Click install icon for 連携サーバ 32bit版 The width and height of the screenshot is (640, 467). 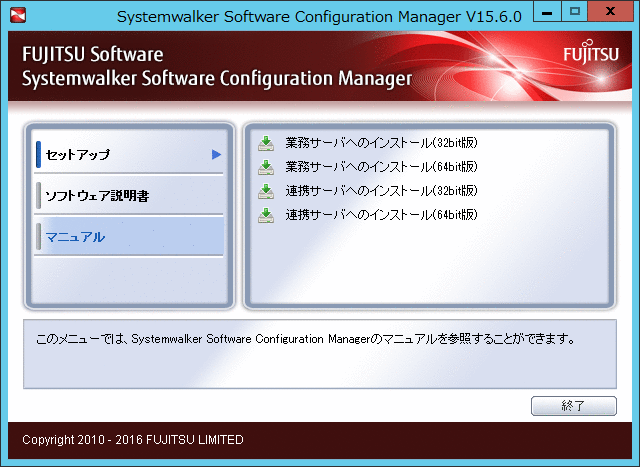[266, 191]
